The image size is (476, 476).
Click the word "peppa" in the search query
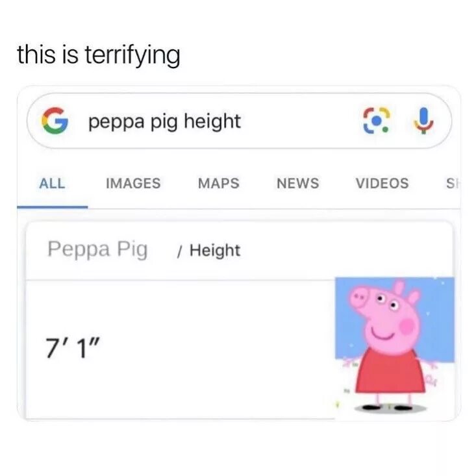coord(116,121)
